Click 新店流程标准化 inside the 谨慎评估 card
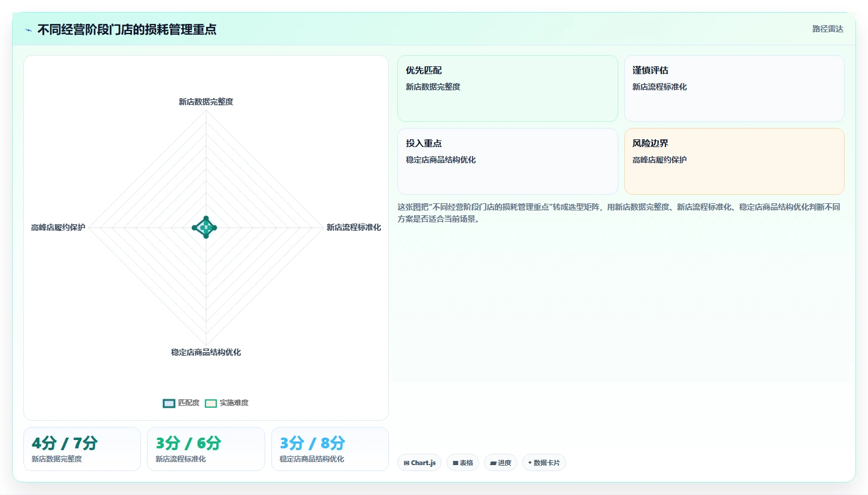 click(660, 87)
